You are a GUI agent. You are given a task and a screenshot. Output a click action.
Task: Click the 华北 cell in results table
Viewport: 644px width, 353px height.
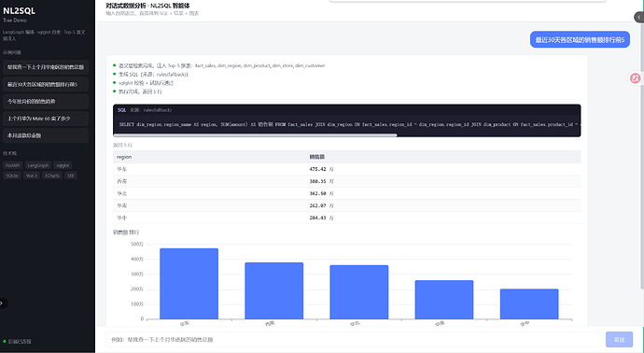click(121, 193)
